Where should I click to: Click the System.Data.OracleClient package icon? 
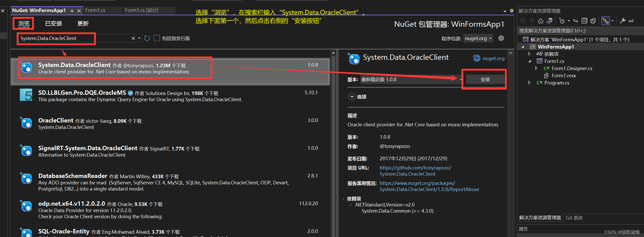[x=26, y=68]
